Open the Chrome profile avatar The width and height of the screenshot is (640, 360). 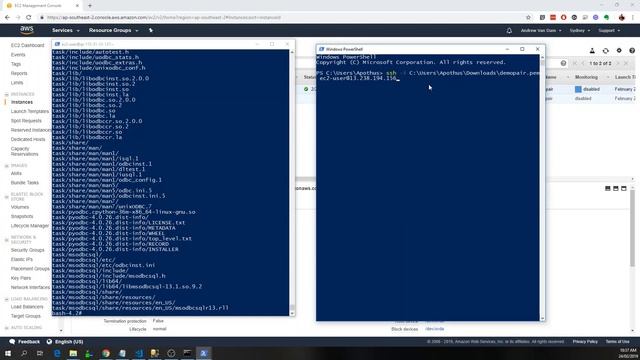[x=622, y=18]
